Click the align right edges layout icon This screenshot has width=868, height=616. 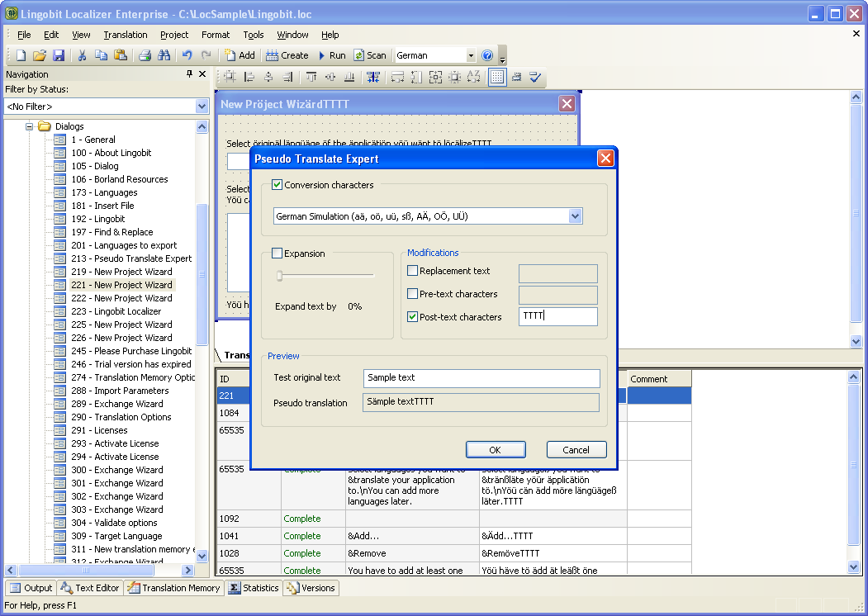[x=287, y=77]
